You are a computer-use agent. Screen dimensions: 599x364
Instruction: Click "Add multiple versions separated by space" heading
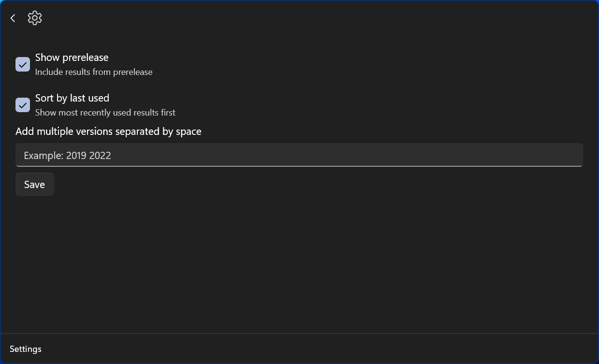click(x=108, y=131)
